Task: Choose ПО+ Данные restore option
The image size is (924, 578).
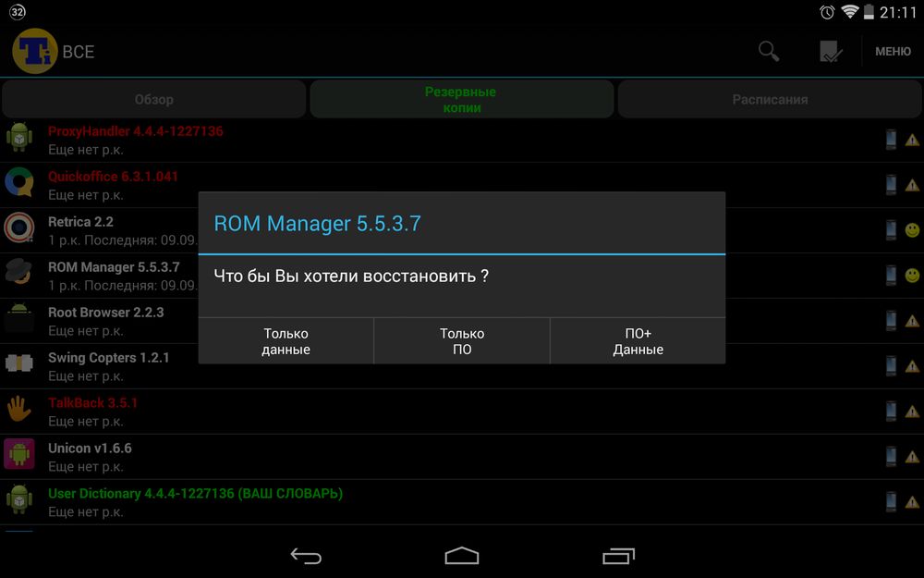Action: tap(638, 341)
